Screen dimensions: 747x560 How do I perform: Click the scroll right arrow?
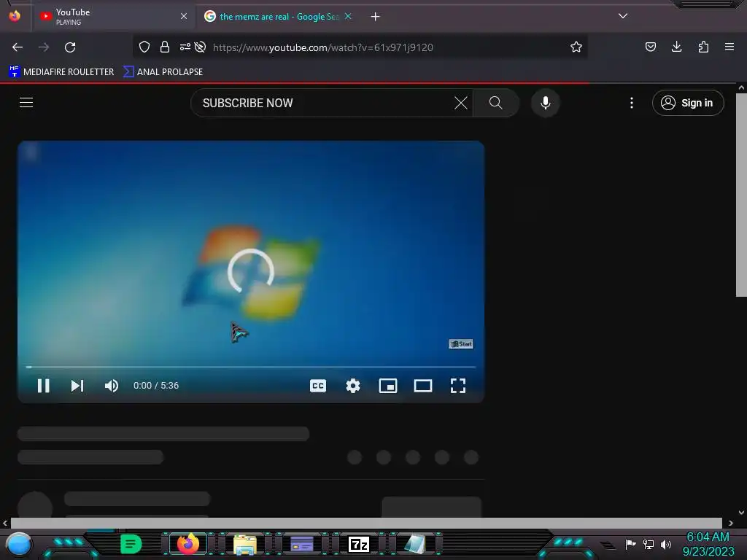pyautogui.click(x=731, y=524)
